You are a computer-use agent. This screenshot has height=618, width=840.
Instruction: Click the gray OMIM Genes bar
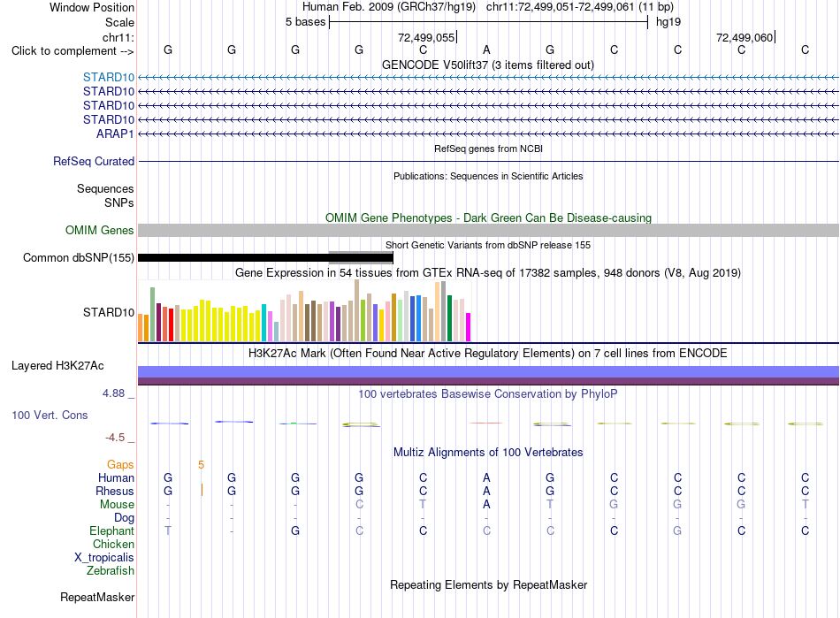488,230
